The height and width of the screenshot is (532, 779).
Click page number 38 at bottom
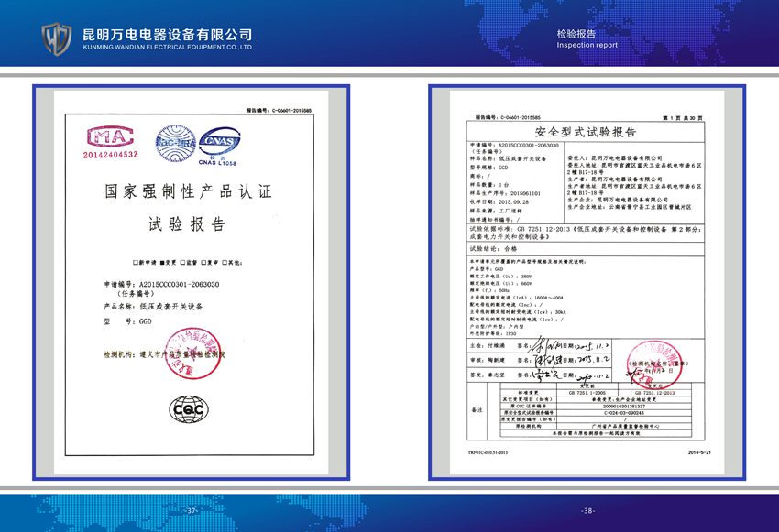pos(587,510)
